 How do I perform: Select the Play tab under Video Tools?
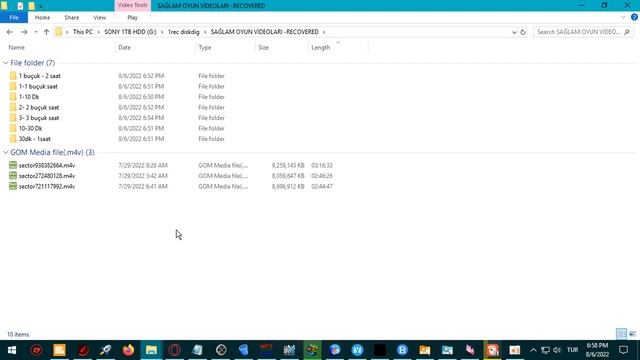133,18
